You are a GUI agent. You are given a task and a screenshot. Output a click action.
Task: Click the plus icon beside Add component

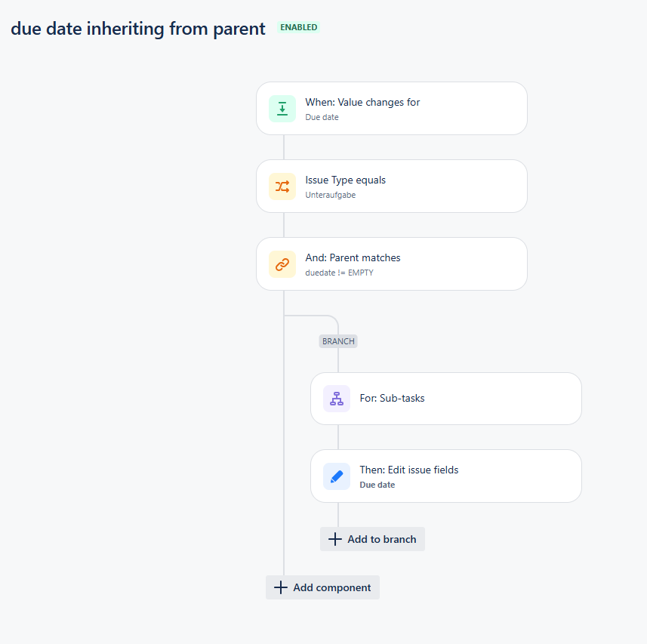point(281,587)
